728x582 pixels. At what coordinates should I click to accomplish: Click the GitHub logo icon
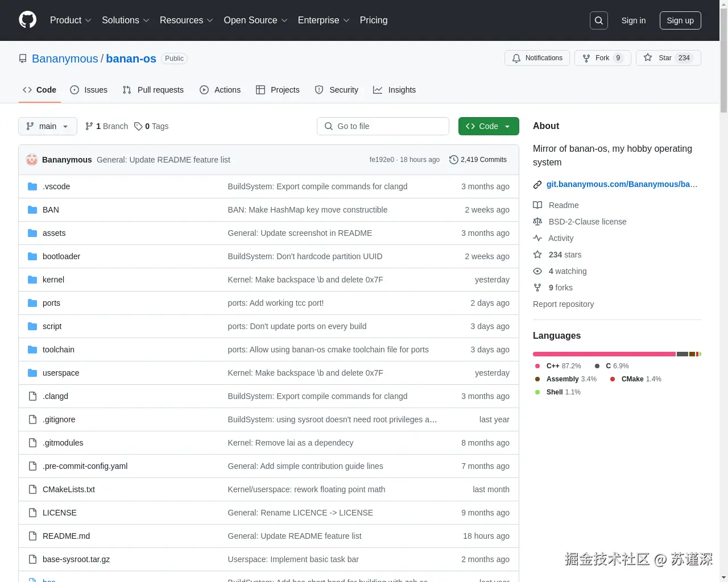(27, 20)
